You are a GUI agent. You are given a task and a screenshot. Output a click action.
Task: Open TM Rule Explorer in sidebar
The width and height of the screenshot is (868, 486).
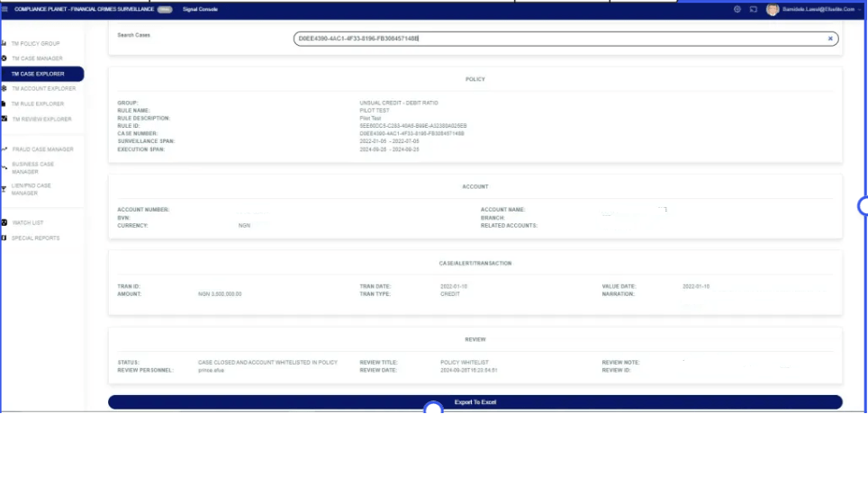(x=38, y=103)
